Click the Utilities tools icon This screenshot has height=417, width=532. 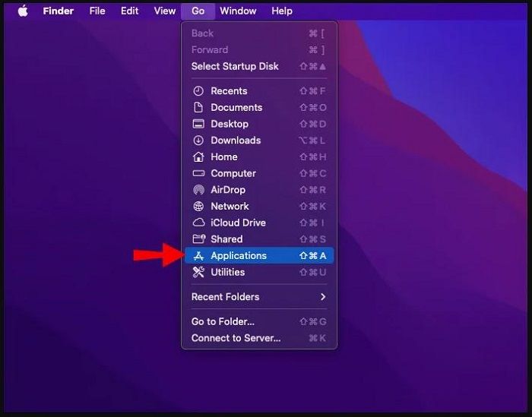coord(198,272)
